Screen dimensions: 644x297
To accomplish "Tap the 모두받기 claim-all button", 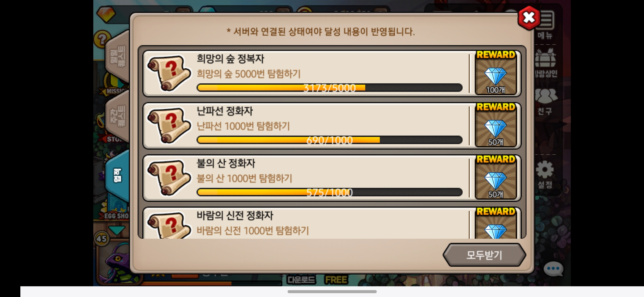I will (484, 255).
